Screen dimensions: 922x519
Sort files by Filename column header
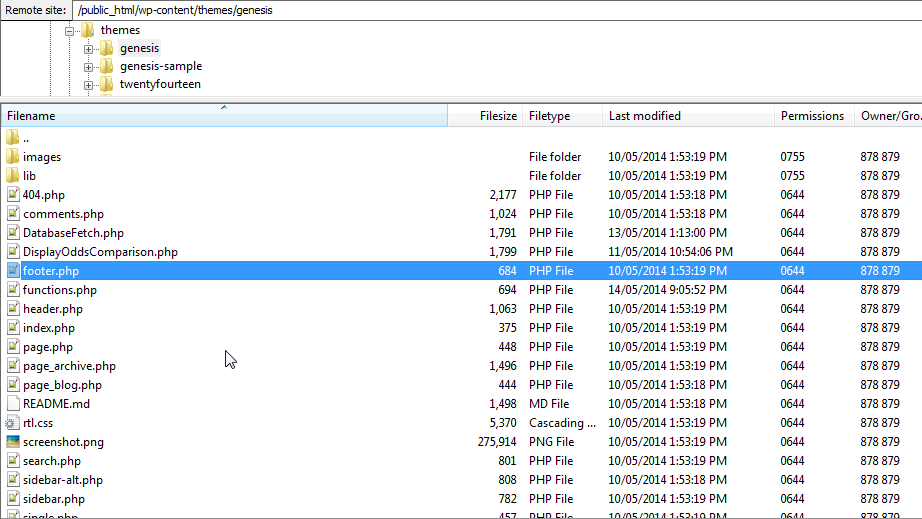pyautogui.click(x=224, y=116)
